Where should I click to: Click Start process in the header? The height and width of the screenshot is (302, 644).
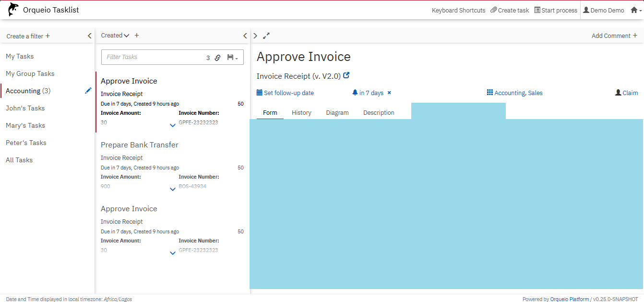(556, 10)
